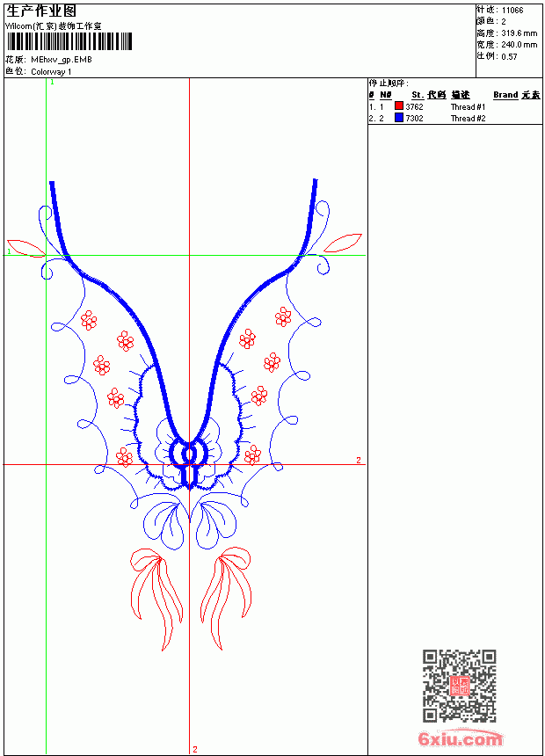Click the Brand column header

pyautogui.click(x=505, y=95)
